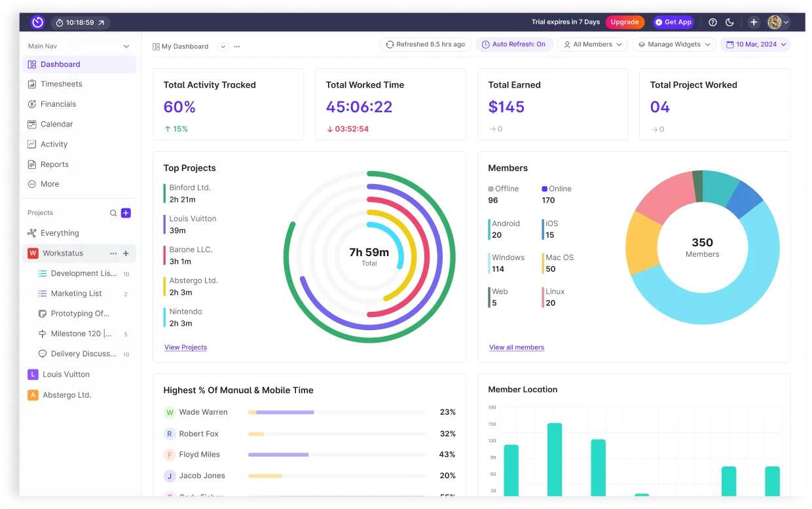Expand the All Members dropdown

click(592, 45)
